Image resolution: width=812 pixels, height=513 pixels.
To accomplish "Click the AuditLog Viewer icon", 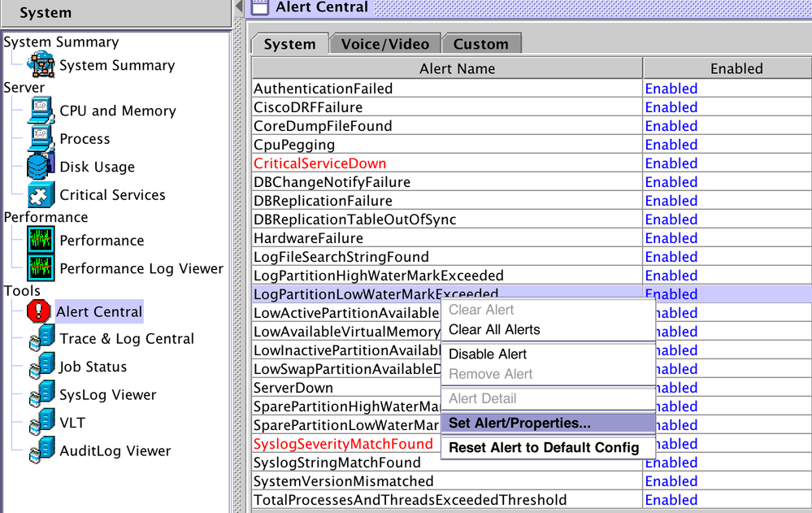I will [x=42, y=450].
